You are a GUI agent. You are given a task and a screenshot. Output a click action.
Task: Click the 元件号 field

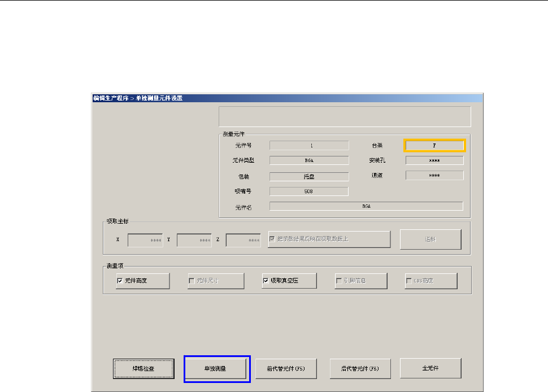309,145
